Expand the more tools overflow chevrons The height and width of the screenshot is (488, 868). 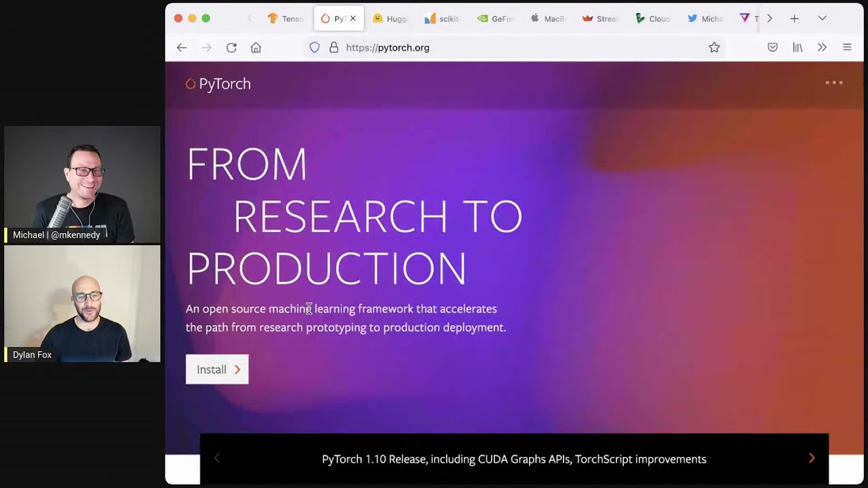[x=822, y=47]
